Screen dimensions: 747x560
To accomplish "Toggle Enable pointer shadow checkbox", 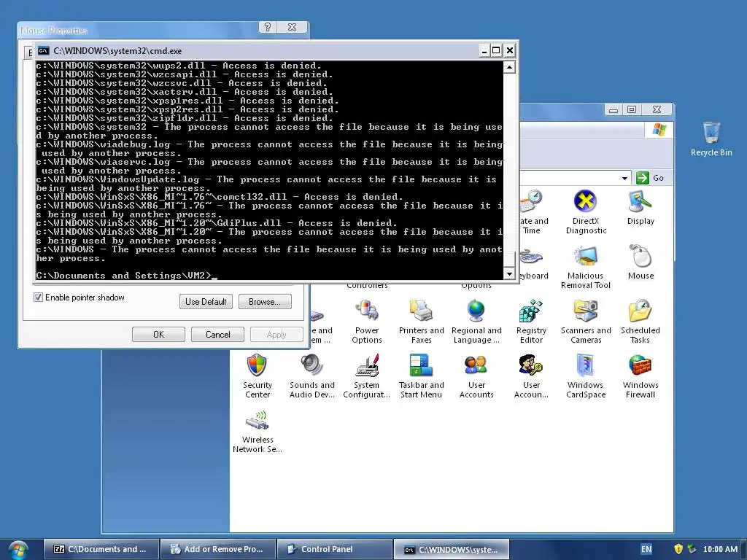I will (38, 297).
